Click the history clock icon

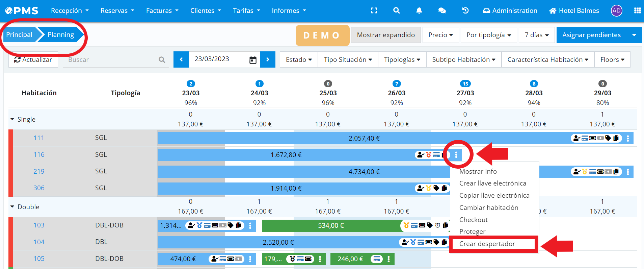(465, 10)
